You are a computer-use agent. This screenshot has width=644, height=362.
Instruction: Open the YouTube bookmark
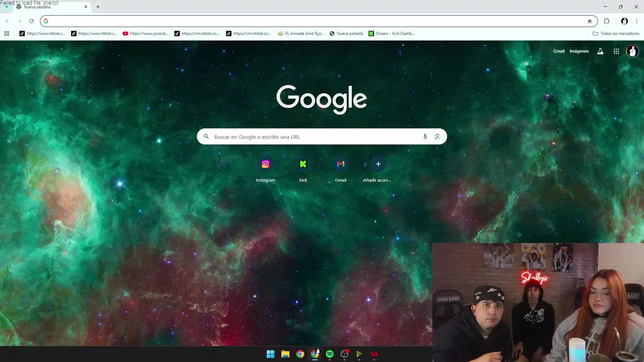click(145, 34)
